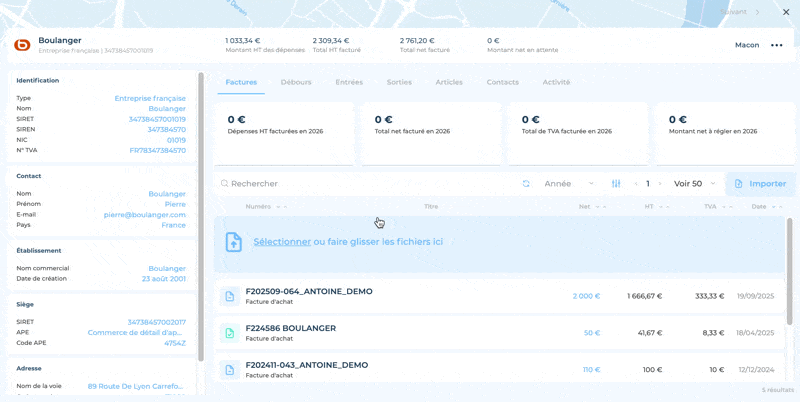Click the Dépenses HT facturées en 2026 card
The height and width of the screenshot is (402, 800).
tap(284, 134)
